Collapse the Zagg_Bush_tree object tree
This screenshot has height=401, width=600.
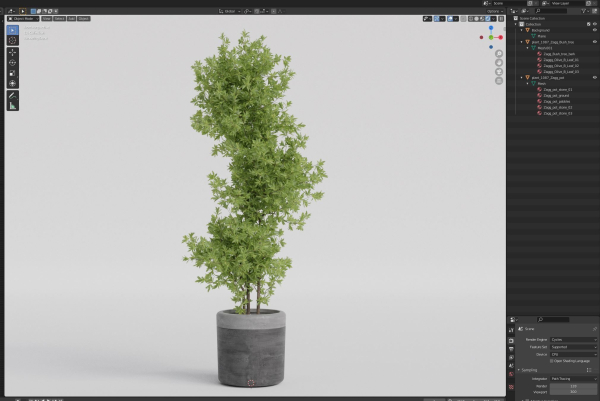[522, 42]
